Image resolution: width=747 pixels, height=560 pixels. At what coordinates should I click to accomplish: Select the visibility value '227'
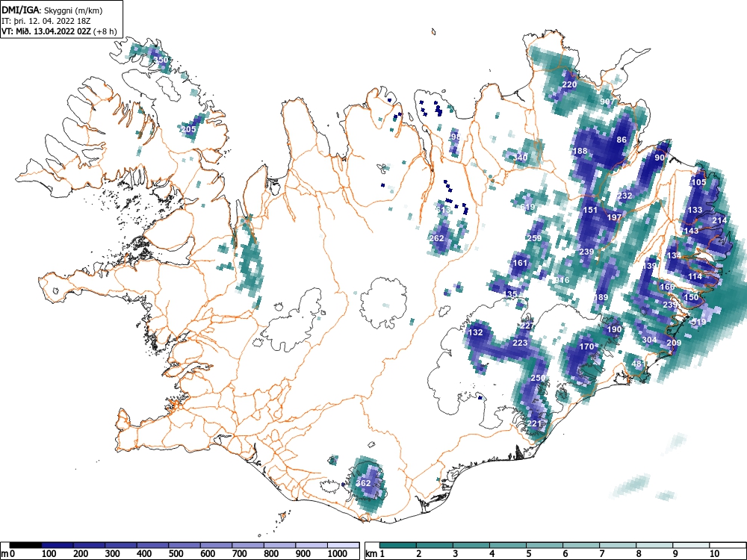[527, 326]
